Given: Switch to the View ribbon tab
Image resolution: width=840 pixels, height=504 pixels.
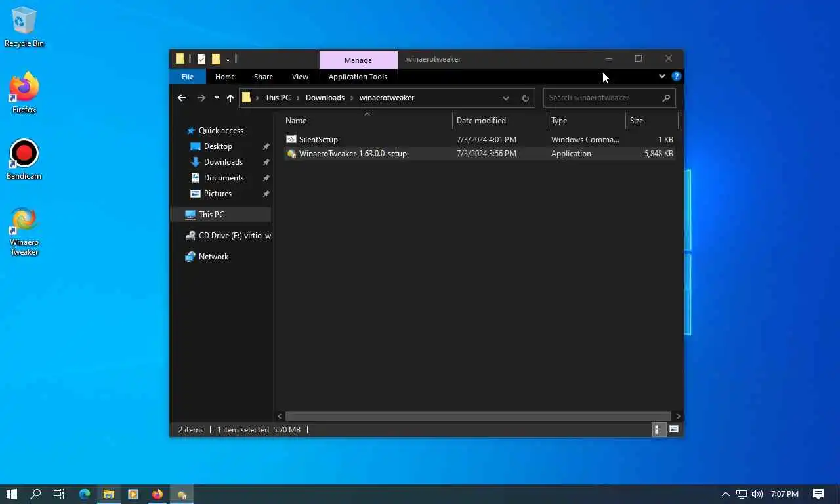Looking at the screenshot, I should click(300, 77).
